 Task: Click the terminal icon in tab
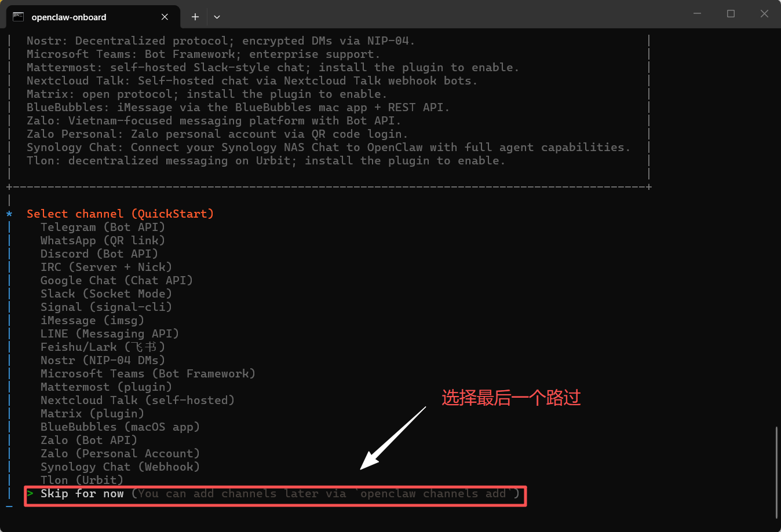(19, 17)
